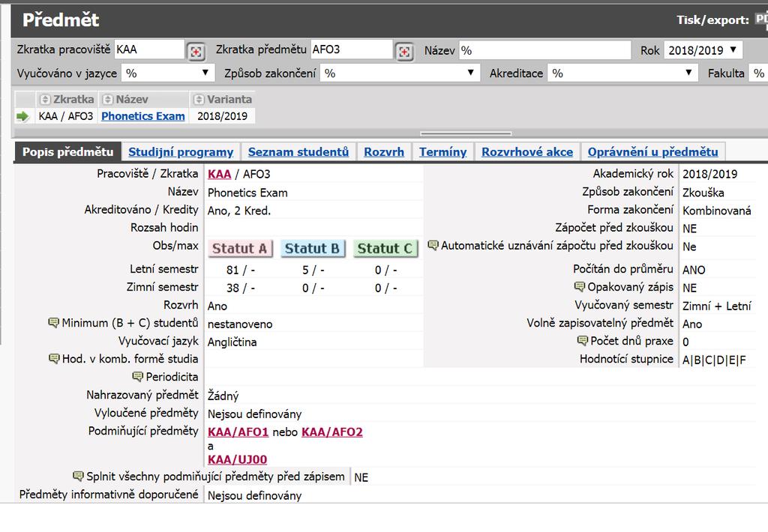768x532 pixels.
Task: Click Varianta column header
Action: click(223, 100)
